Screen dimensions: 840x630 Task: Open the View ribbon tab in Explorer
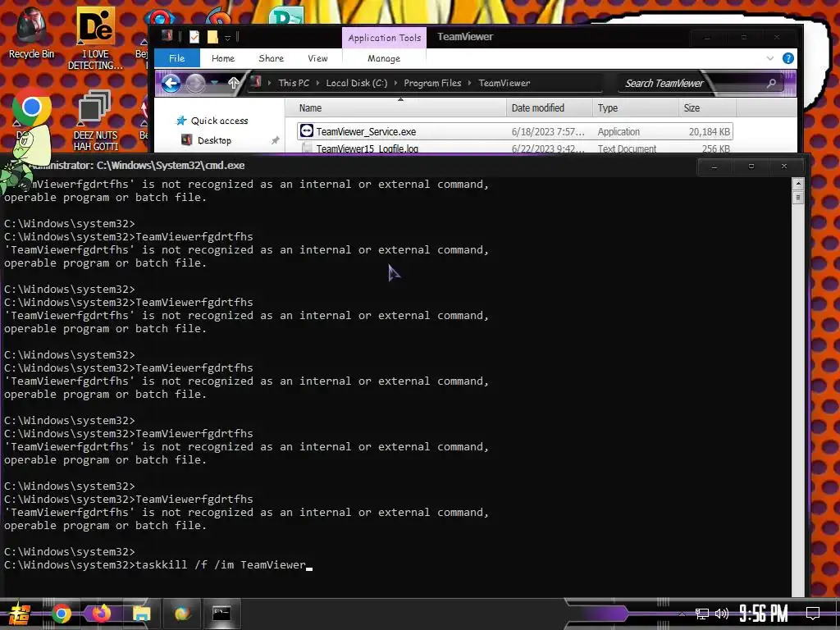(317, 58)
